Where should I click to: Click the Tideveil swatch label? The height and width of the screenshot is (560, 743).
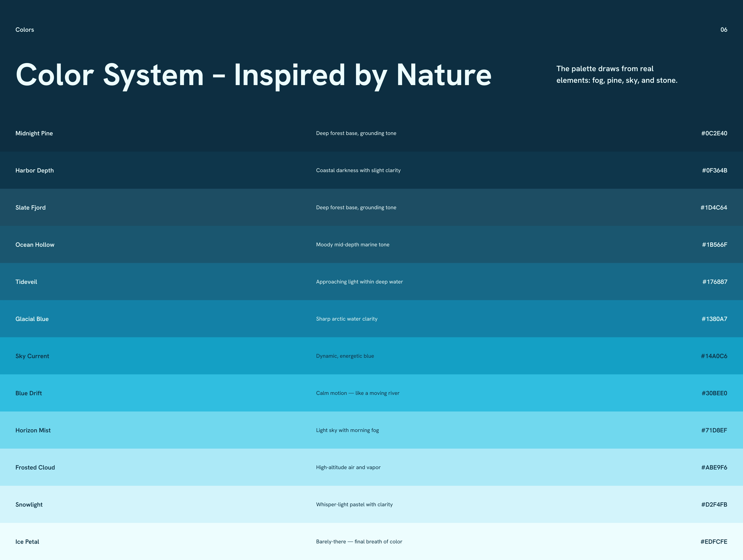click(x=26, y=282)
